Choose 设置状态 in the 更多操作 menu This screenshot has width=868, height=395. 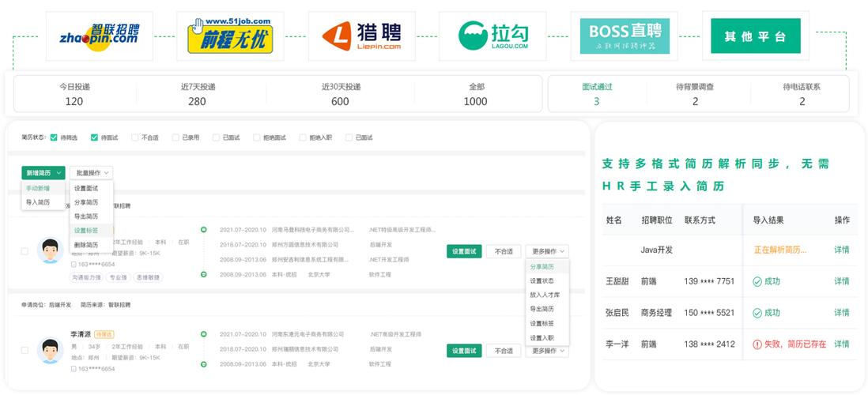click(x=547, y=281)
